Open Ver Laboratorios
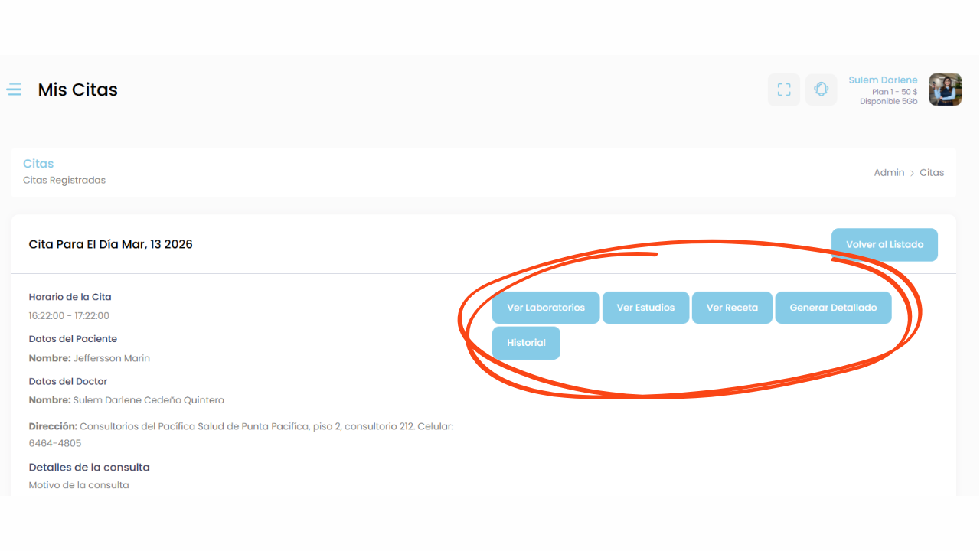The height and width of the screenshot is (551, 980). 546,308
